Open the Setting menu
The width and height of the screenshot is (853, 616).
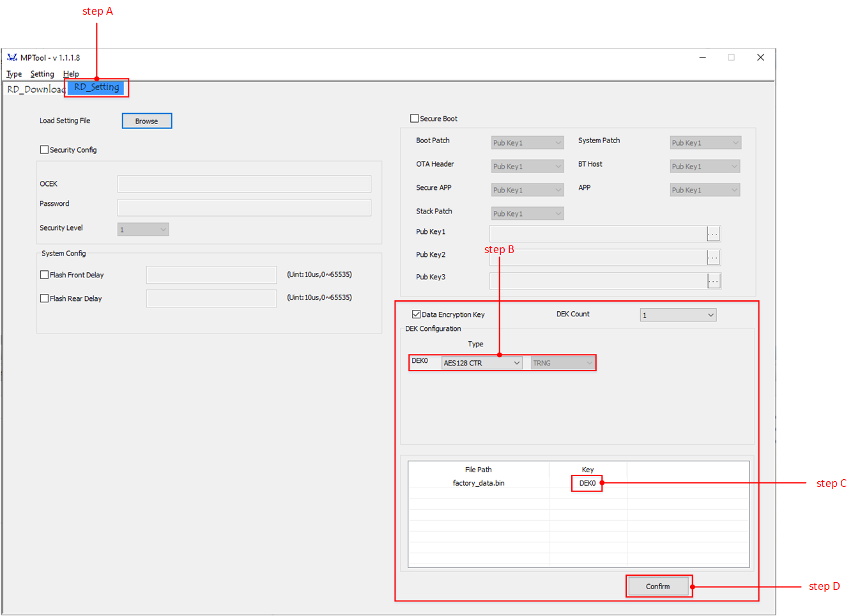click(42, 73)
